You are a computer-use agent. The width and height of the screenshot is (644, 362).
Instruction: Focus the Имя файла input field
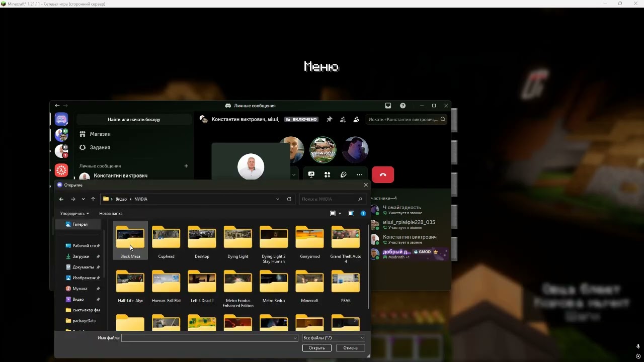tap(207, 338)
